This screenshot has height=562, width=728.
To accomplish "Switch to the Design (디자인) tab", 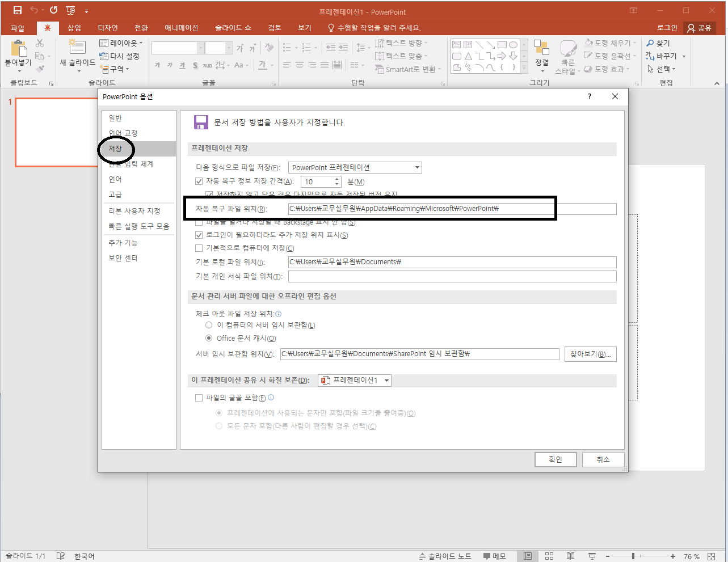I will click(108, 28).
